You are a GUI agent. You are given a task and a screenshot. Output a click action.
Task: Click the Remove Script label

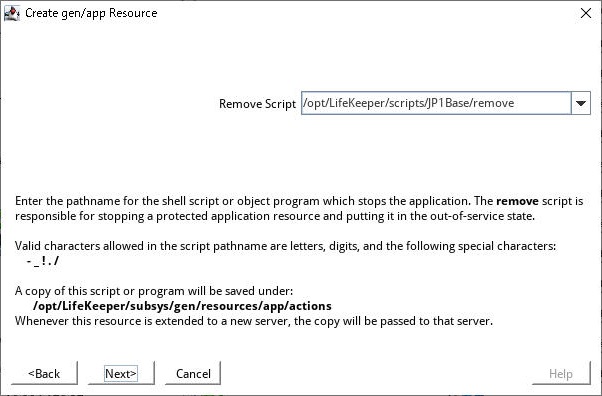coord(257,104)
